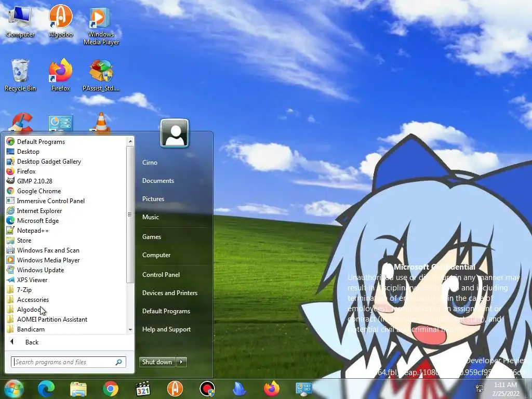
Task: Launch GIMP 2.10.28
Action: click(66, 181)
